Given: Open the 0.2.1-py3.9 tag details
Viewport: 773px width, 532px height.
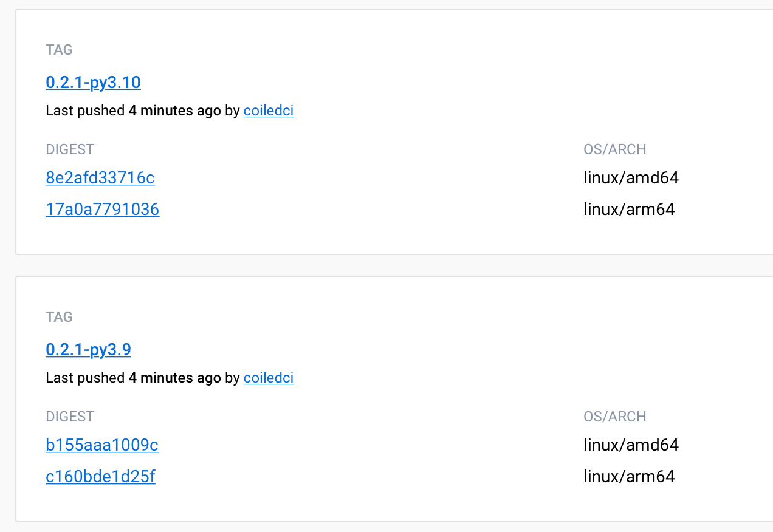Looking at the screenshot, I should [88, 349].
